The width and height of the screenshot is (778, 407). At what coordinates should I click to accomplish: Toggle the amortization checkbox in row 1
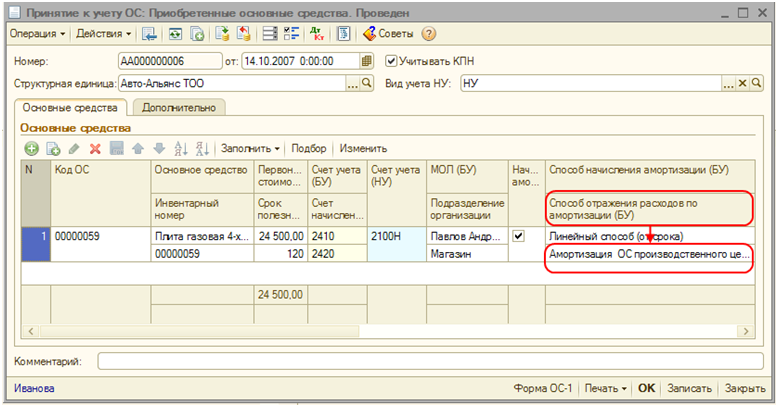click(x=518, y=236)
